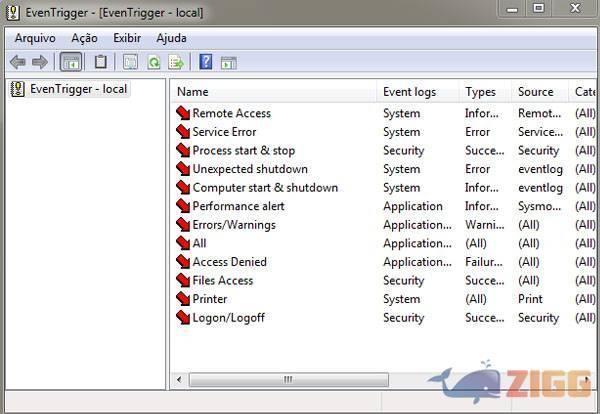Click the red arrow icon beside Access Denied

183,262
